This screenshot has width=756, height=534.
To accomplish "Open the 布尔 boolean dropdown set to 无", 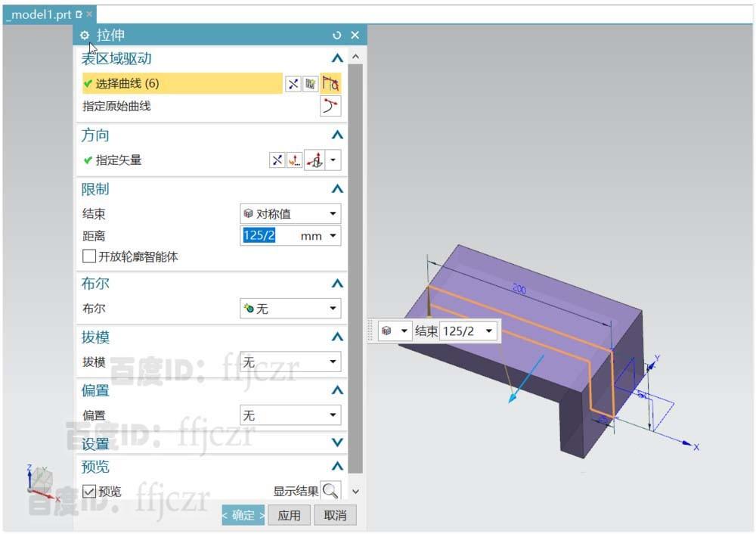I will coord(291,308).
